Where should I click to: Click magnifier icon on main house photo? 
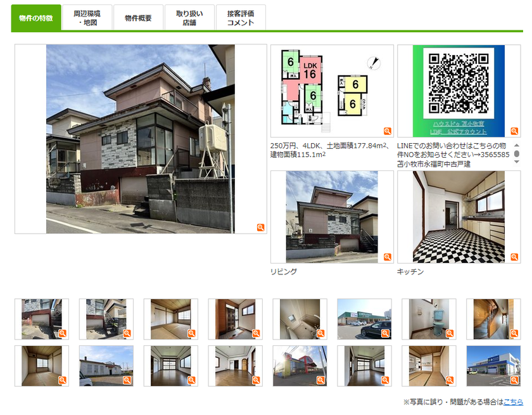pyautogui.click(x=260, y=227)
